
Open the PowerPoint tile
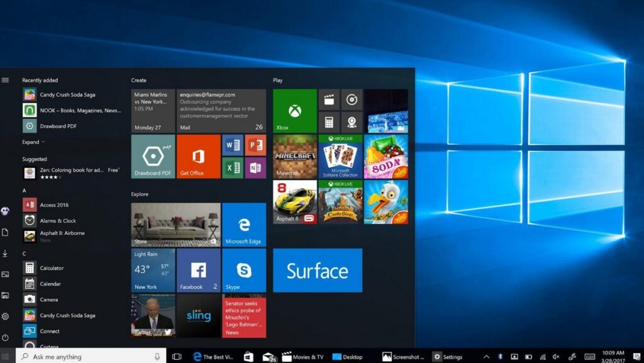click(255, 145)
